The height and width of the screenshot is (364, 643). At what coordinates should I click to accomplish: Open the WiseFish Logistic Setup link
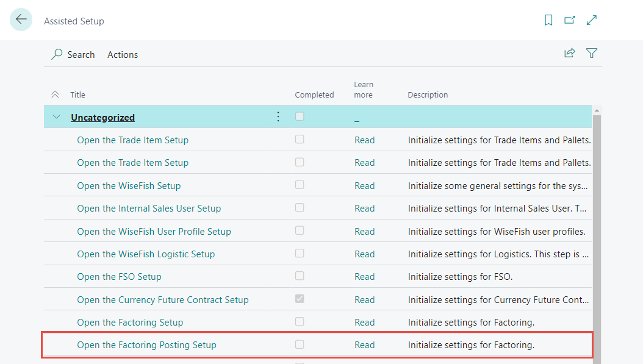pos(146,254)
